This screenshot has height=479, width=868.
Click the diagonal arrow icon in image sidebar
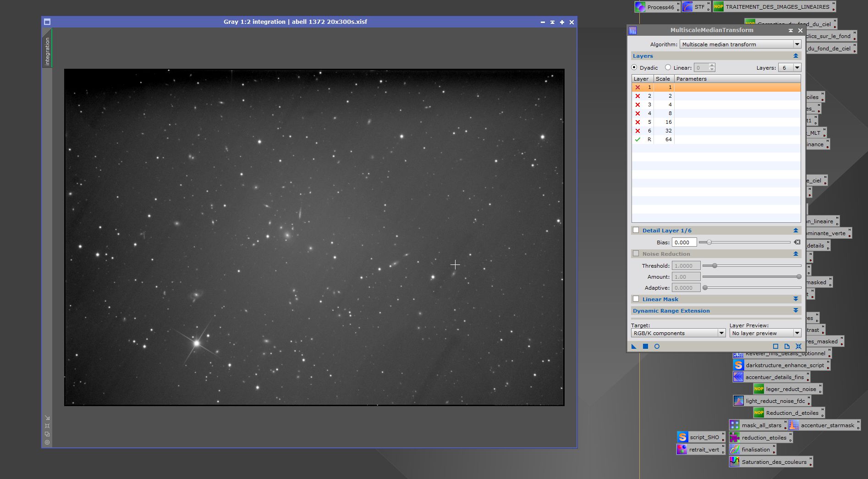click(47, 418)
